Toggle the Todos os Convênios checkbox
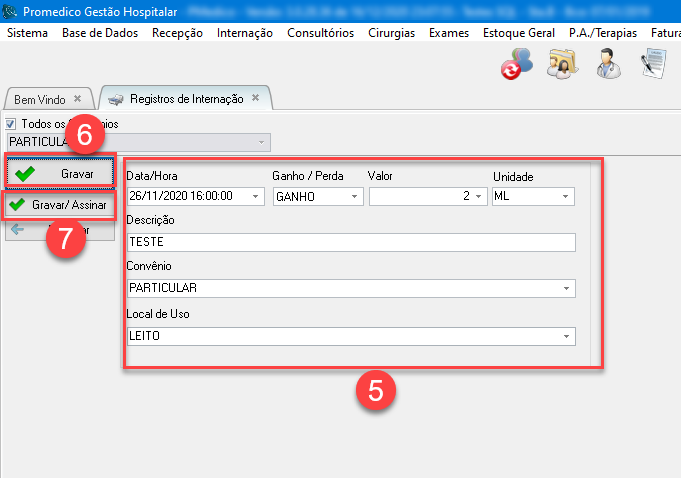The height and width of the screenshot is (478, 681). click(x=12, y=124)
